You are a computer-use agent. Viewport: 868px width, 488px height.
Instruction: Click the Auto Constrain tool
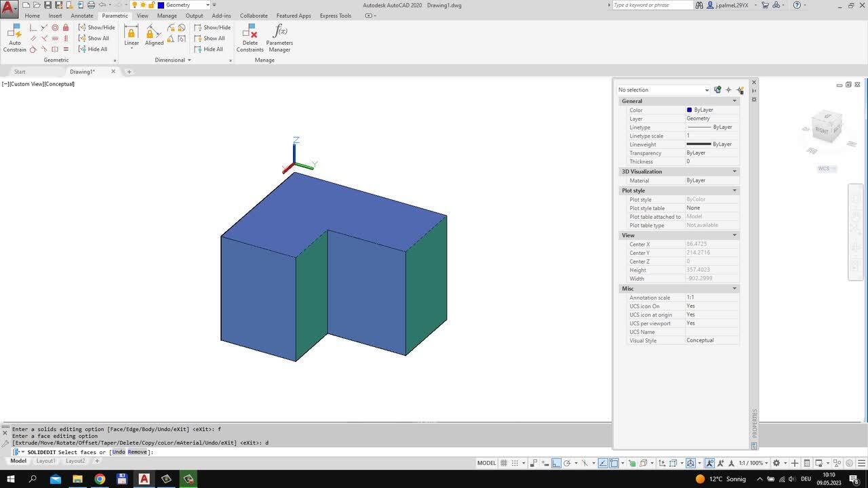click(14, 37)
